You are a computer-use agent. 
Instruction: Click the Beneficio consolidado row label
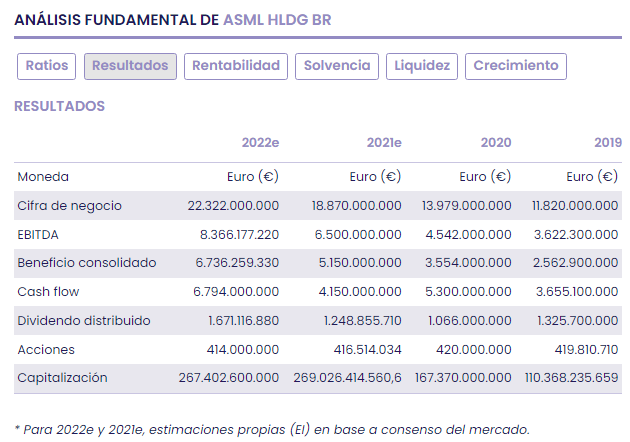(87, 263)
